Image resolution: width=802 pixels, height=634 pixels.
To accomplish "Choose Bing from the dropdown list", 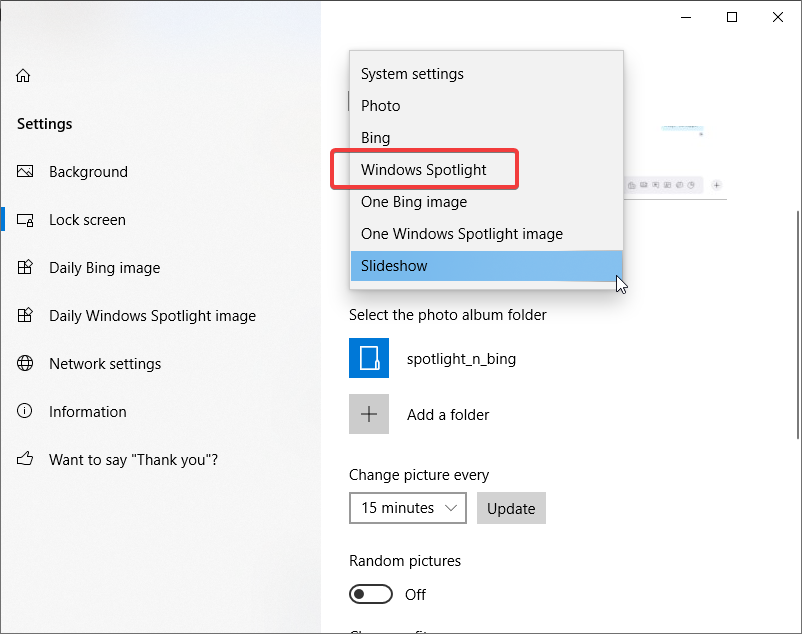I will click(486, 138).
